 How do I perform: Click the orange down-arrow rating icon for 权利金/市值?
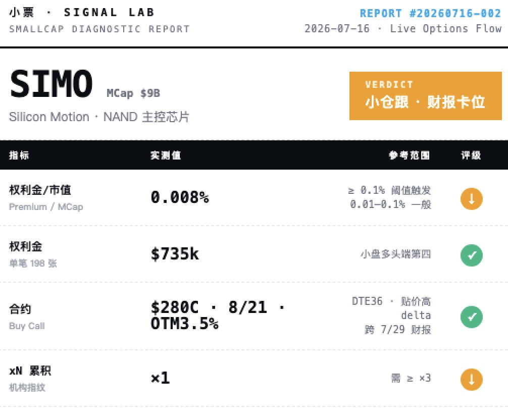point(472,199)
